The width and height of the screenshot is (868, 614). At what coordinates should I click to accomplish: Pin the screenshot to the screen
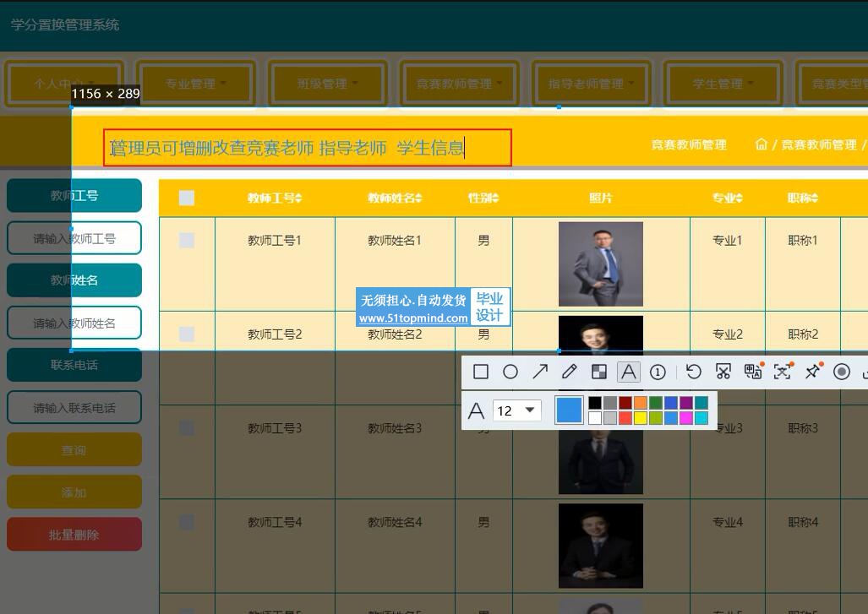[813, 372]
